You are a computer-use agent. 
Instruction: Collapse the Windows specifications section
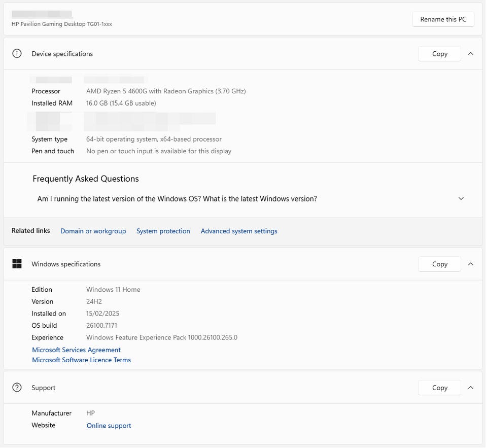click(x=471, y=264)
